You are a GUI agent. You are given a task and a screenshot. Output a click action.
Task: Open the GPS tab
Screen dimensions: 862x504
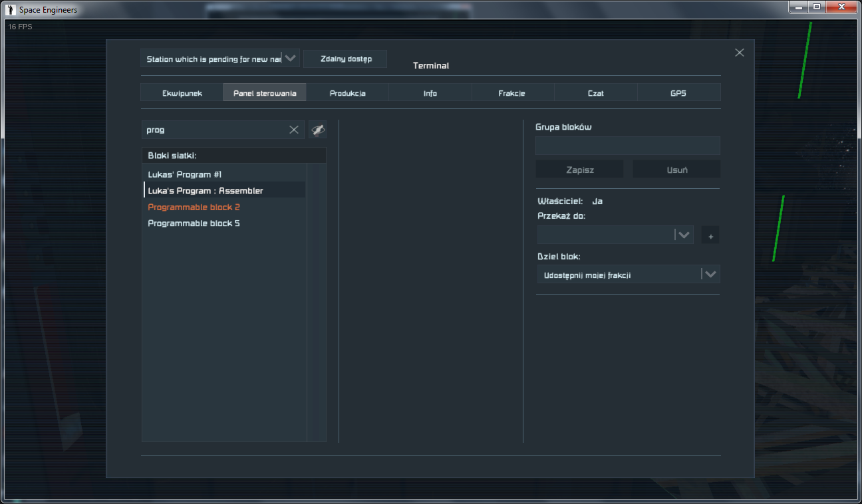coord(678,93)
